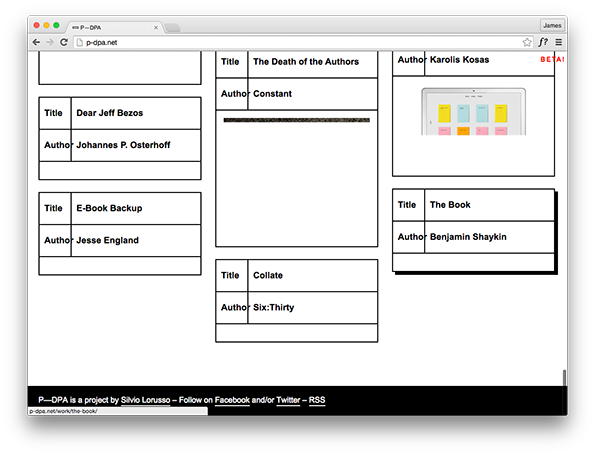Click author Karolis Kosas
Viewport: 595px width, 455px height.
pyautogui.click(x=460, y=60)
